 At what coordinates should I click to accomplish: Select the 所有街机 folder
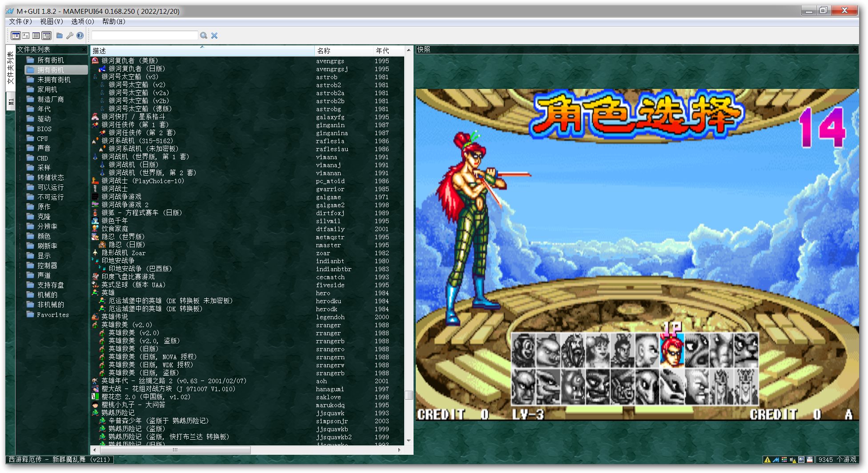tap(50, 60)
